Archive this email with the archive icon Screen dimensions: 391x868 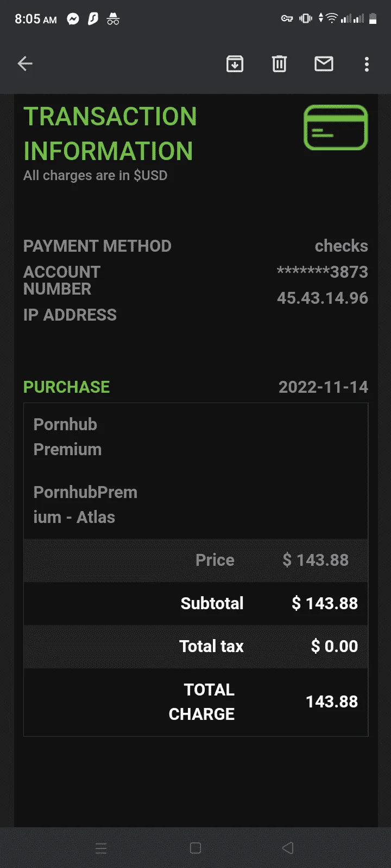235,64
